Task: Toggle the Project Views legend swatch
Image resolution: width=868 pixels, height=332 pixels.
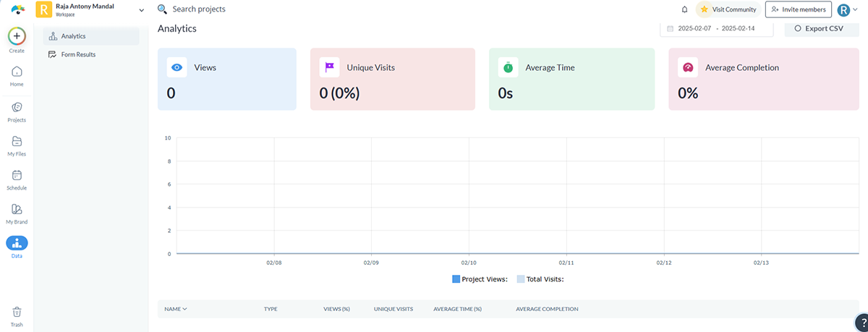Action: 456,279
